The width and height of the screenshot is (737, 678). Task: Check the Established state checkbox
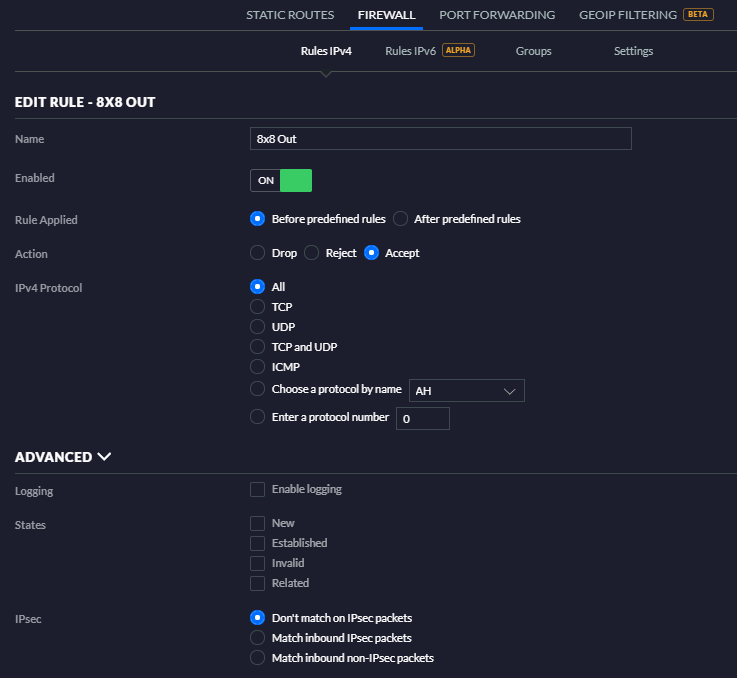(257, 543)
